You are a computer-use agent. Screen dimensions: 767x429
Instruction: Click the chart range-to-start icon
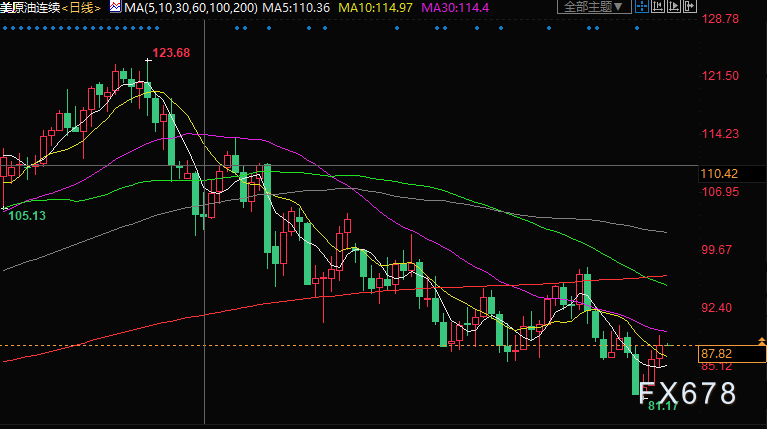pos(658,6)
